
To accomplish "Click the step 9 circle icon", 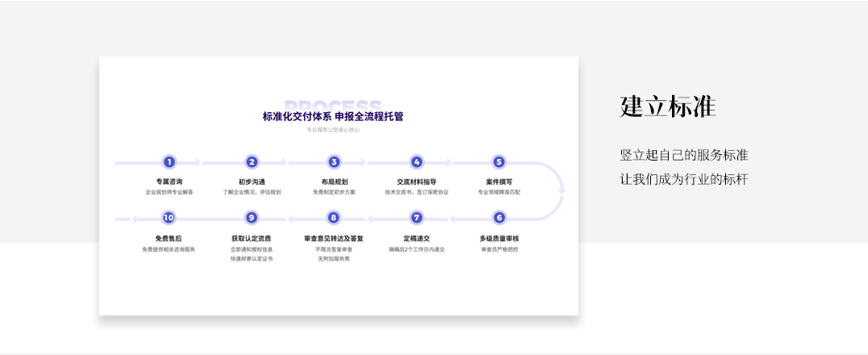I will (252, 218).
